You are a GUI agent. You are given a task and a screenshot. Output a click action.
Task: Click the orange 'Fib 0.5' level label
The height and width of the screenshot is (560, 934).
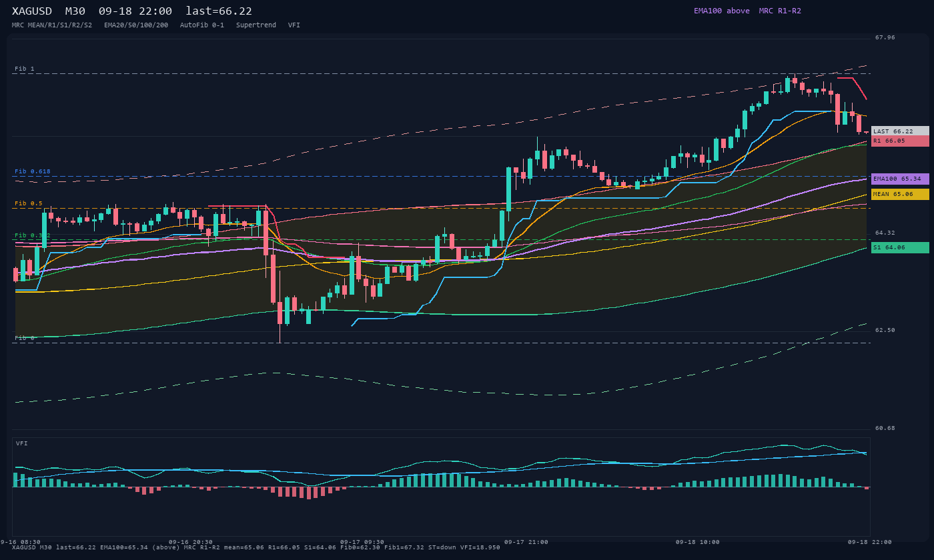(x=29, y=203)
